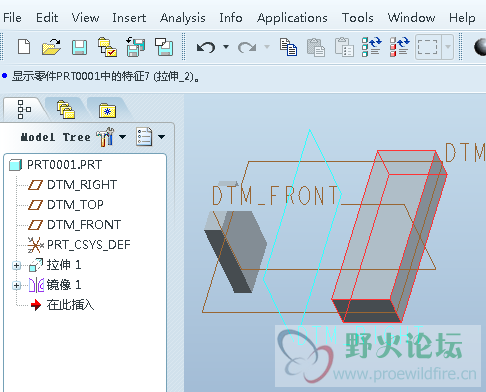Click the New file icon
This screenshot has height=392, width=486.
pos(24,47)
